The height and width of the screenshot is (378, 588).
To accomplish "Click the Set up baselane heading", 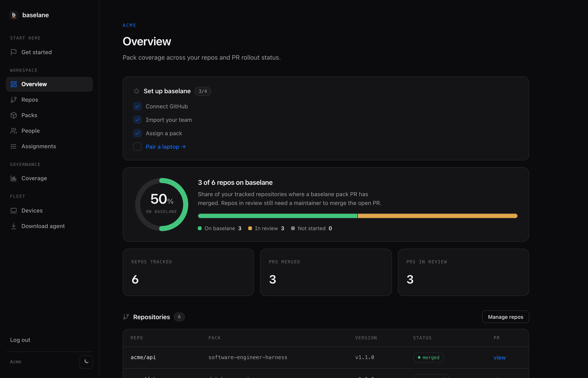I will coord(167,91).
